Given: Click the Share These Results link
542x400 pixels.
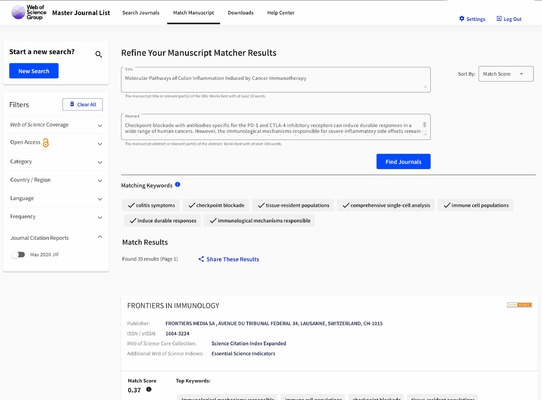Looking at the screenshot, I should 232,259.
